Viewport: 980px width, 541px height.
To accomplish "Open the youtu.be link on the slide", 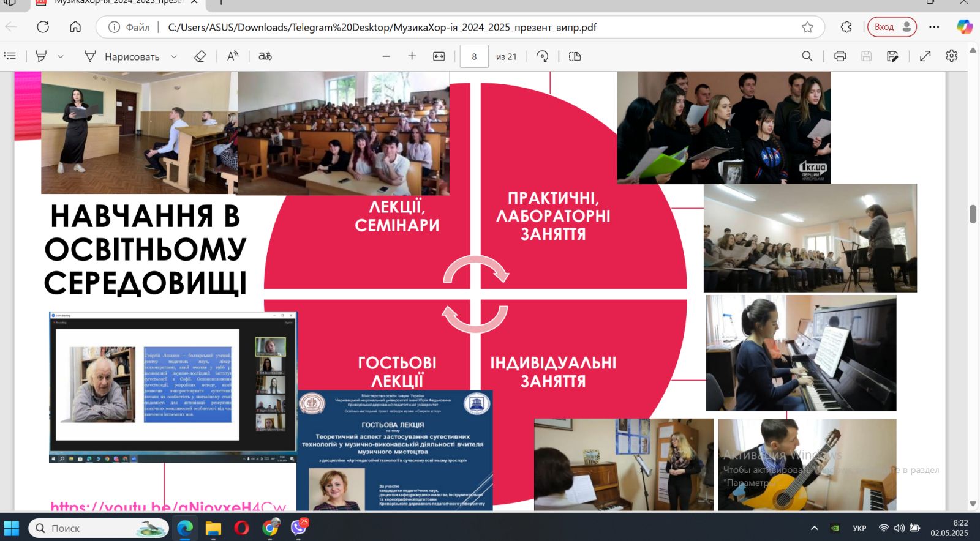I will point(168,507).
